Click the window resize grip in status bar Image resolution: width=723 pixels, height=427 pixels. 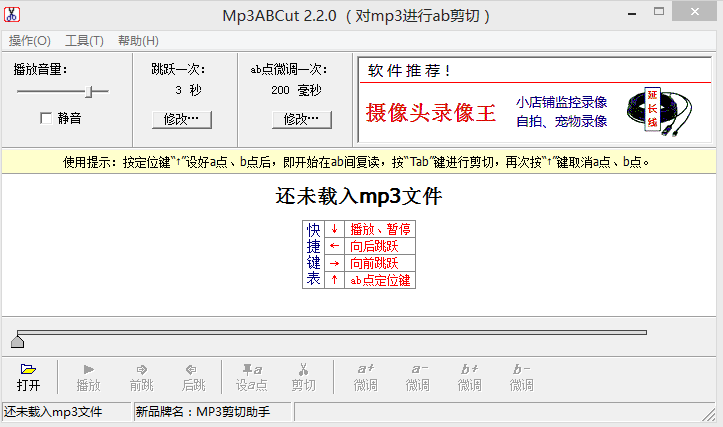click(x=709, y=415)
